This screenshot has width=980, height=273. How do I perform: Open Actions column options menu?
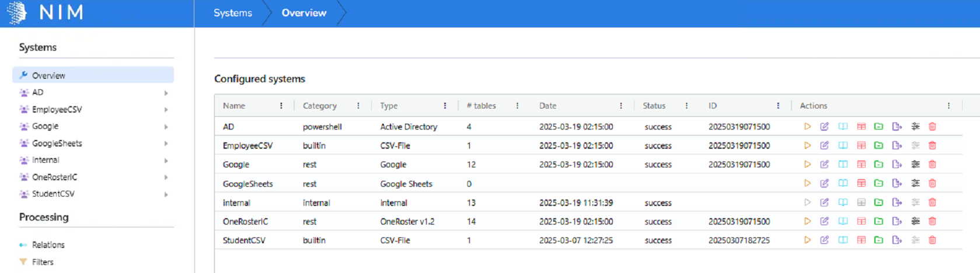point(948,106)
